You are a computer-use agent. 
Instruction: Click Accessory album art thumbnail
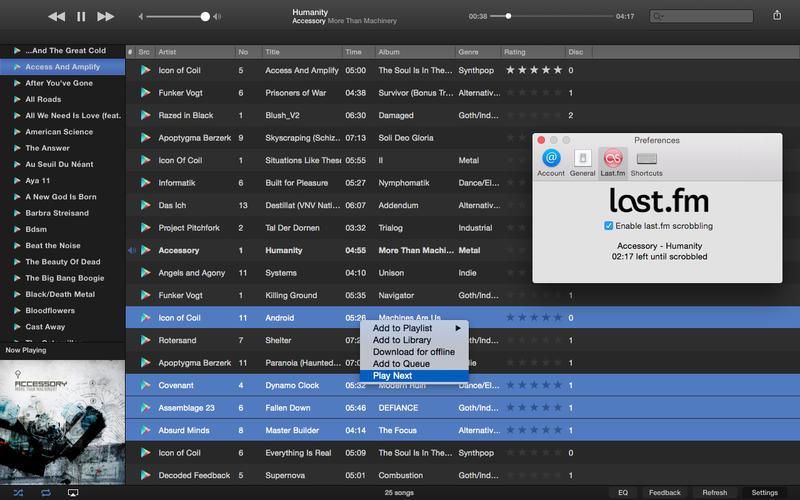click(62, 422)
